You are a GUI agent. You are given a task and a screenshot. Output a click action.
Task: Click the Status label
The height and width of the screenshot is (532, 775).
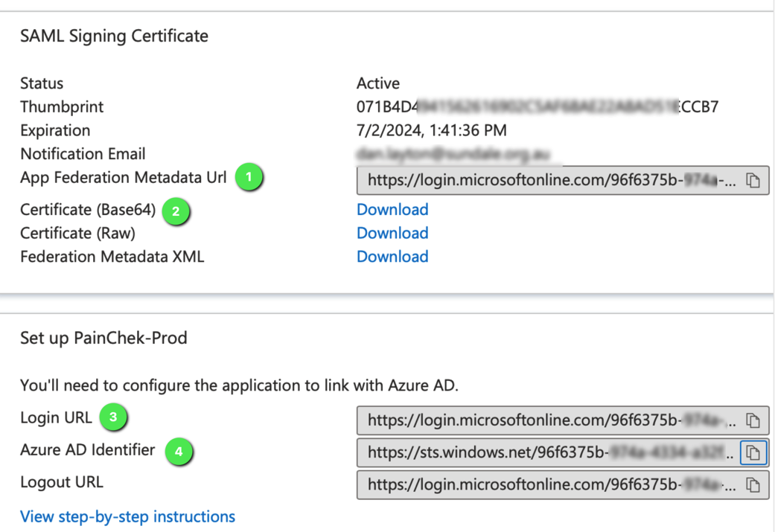[x=42, y=83]
